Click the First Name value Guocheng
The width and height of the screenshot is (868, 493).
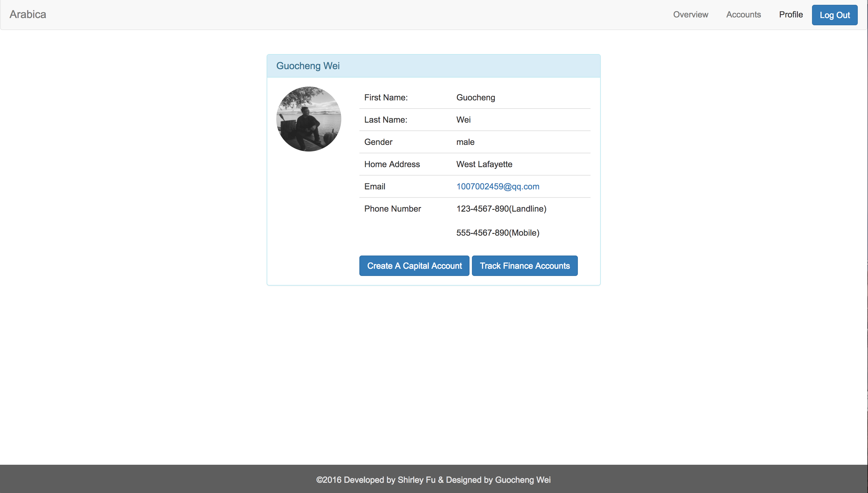(x=476, y=97)
